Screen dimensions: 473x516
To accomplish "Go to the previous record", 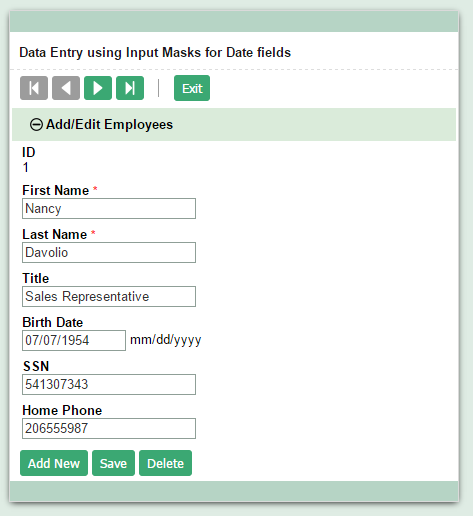I will (66, 88).
